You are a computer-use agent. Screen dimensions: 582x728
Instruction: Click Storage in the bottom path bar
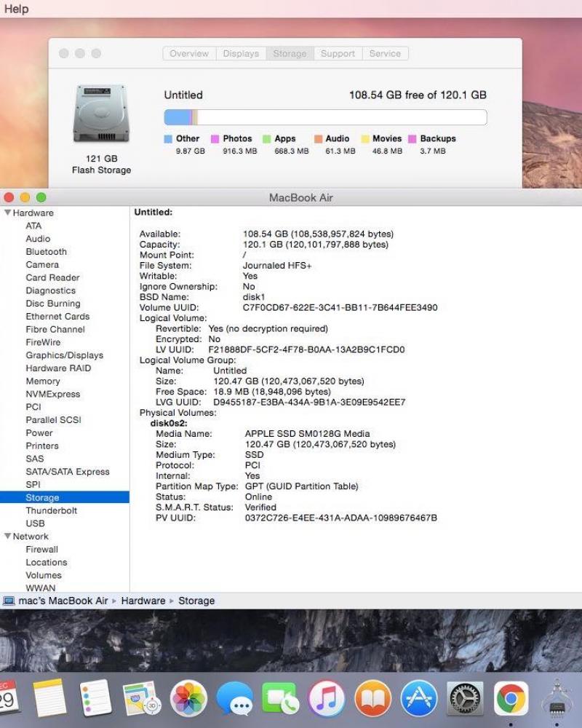[x=196, y=601]
